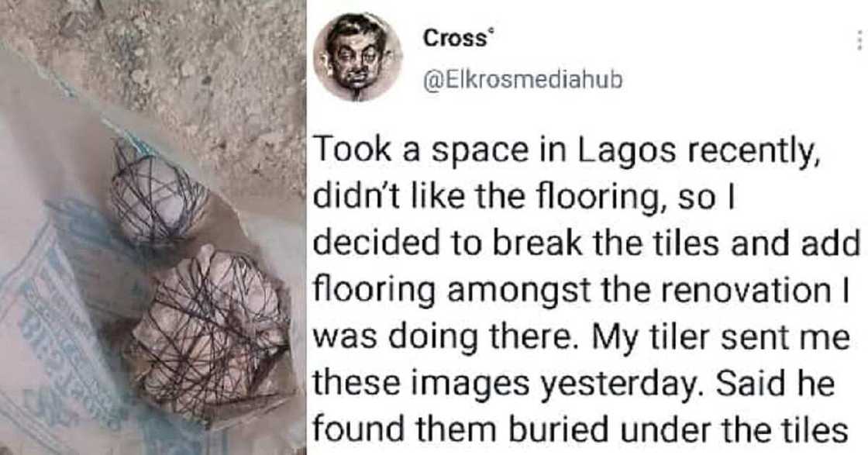The image size is (868, 455).
Task: Open the attached photo of wrapped bundles
Action: pyautogui.click(x=152, y=227)
